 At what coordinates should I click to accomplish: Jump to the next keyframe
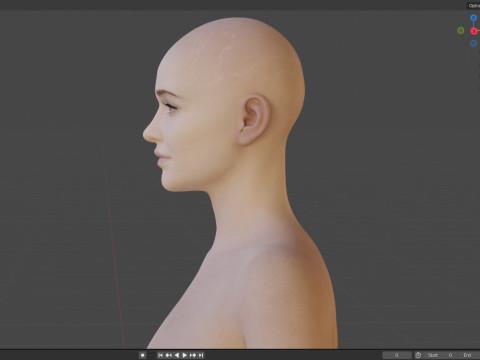[x=193, y=355]
